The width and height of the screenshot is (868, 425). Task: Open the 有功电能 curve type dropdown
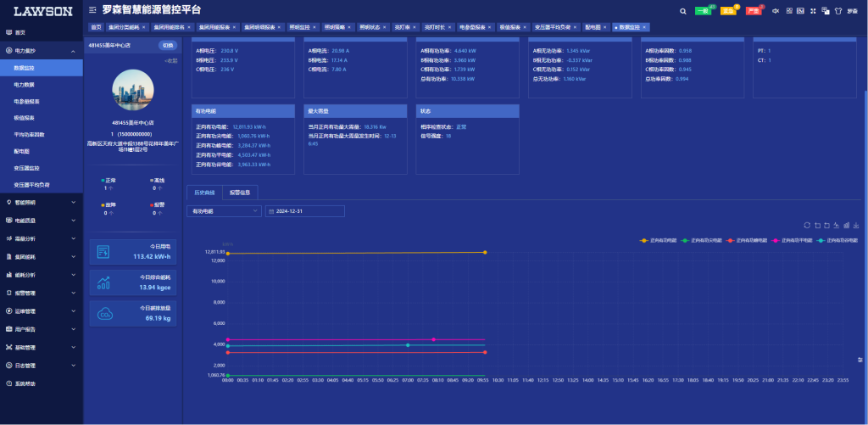(x=224, y=211)
